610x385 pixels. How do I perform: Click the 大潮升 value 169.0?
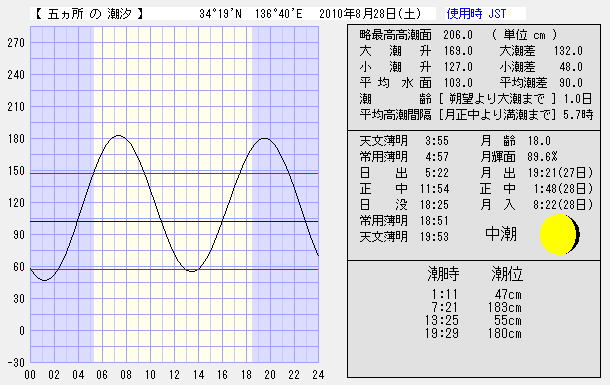pos(458,51)
